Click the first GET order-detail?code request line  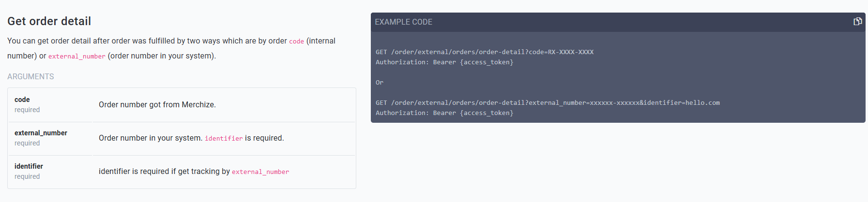485,52
